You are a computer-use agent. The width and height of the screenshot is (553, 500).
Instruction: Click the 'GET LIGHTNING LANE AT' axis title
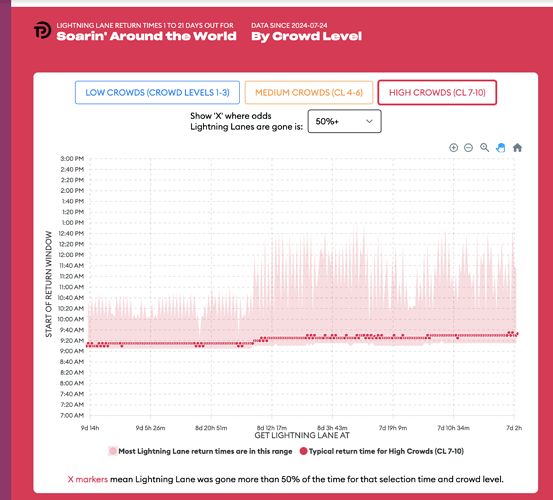coord(302,435)
